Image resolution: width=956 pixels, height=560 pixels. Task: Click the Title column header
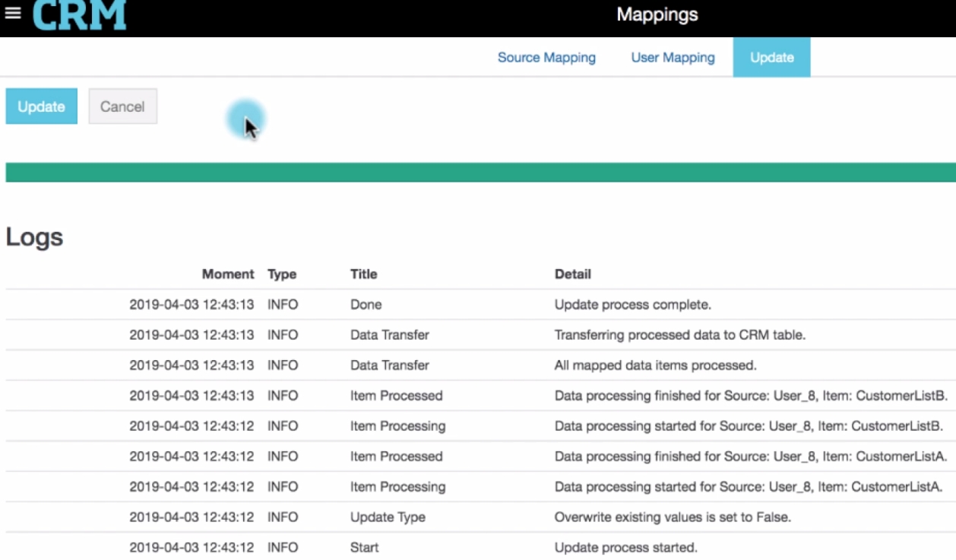tap(363, 274)
